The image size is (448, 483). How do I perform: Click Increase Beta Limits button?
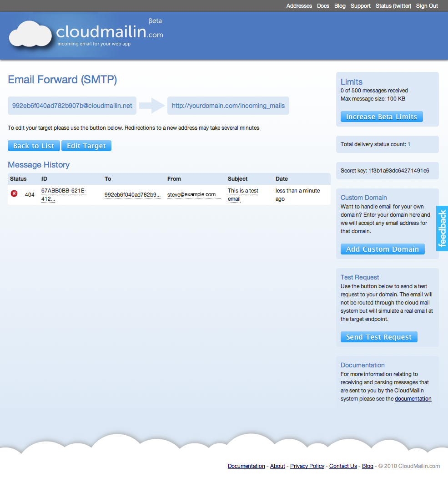tap(381, 117)
